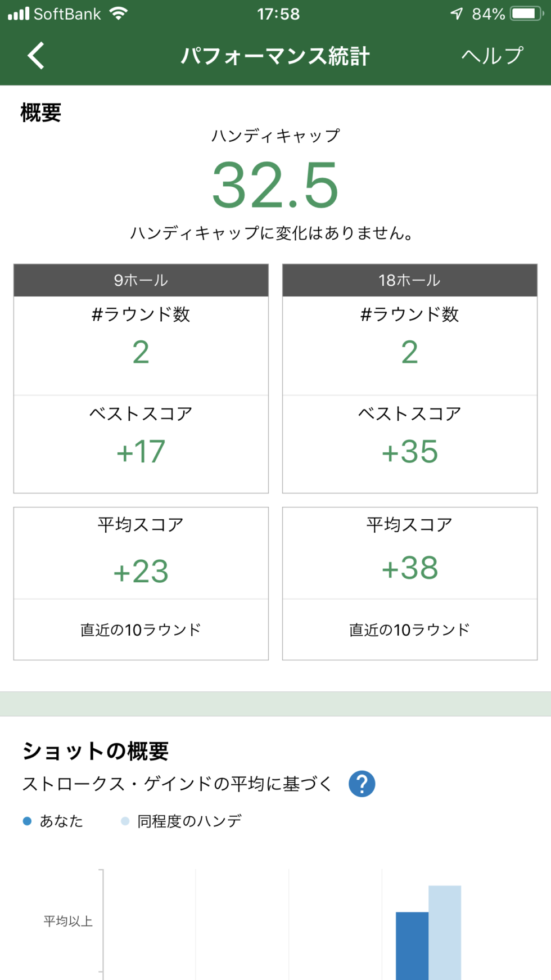
Task: Tap the wifi status icon
Action: 119,14
